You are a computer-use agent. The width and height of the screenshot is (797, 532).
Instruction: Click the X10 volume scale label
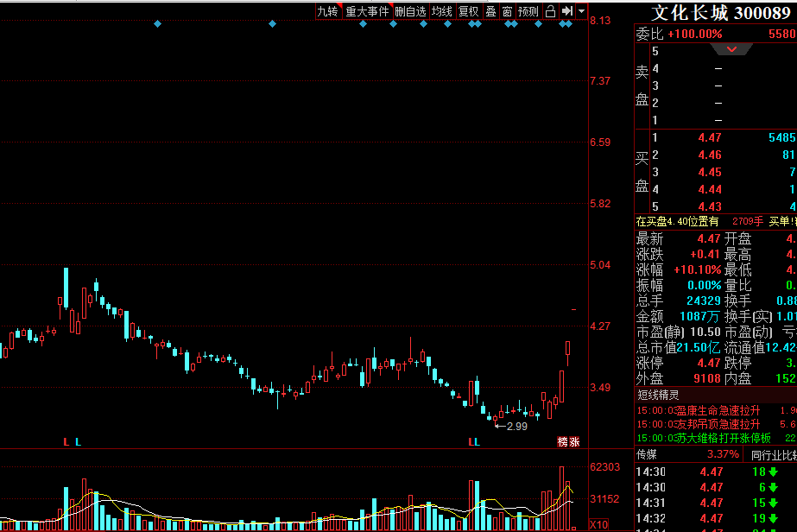coord(598,524)
